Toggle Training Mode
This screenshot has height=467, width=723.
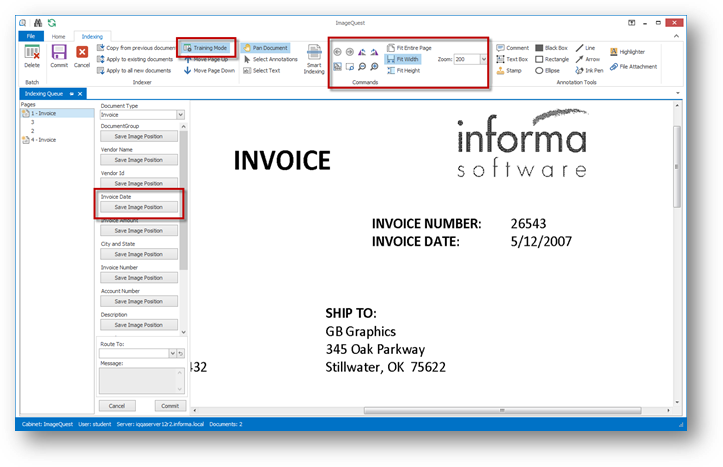[x=206, y=48]
